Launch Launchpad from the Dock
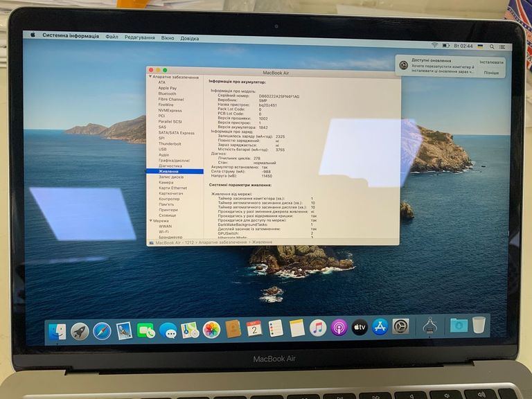 pos(80,332)
